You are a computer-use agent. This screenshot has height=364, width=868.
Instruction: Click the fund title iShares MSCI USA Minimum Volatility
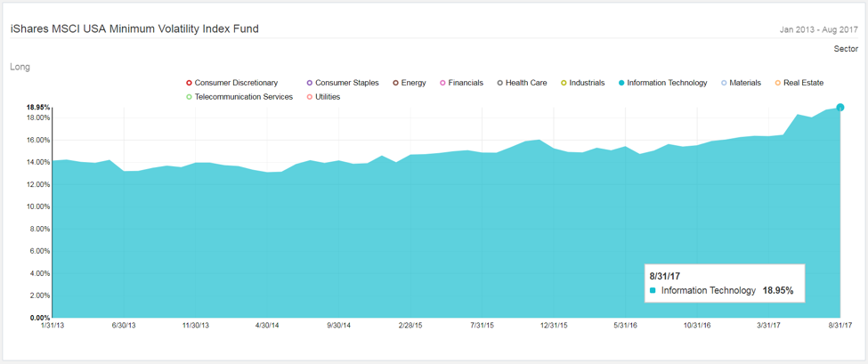pyautogui.click(x=134, y=28)
